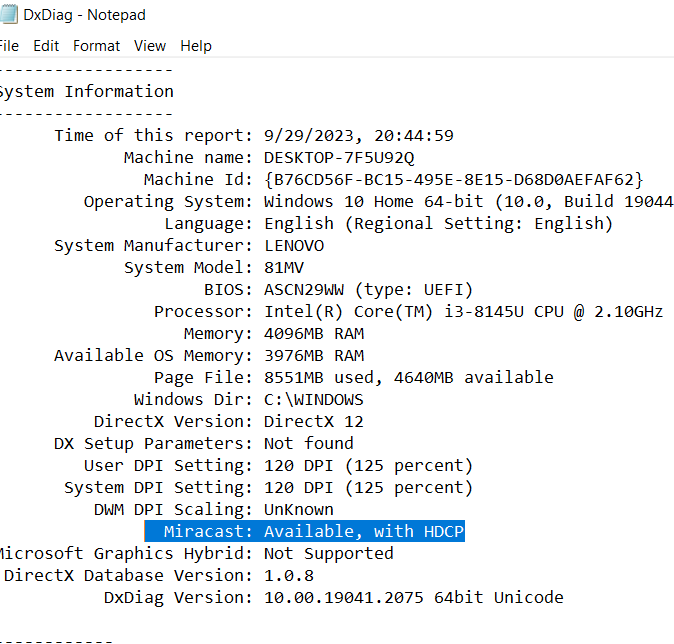Click the Notepad app icon in the title bar
This screenshot has height=644, width=674.
pyautogui.click(x=8, y=14)
